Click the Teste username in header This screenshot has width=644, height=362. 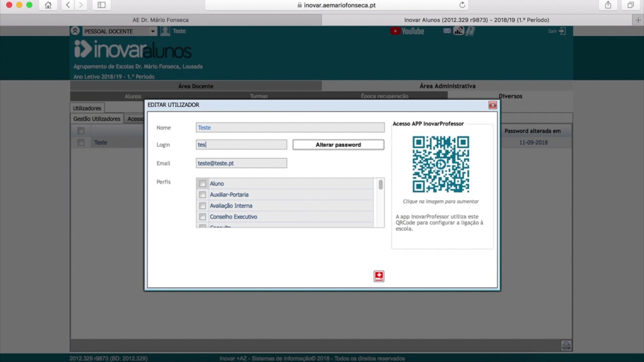[x=179, y=31]
